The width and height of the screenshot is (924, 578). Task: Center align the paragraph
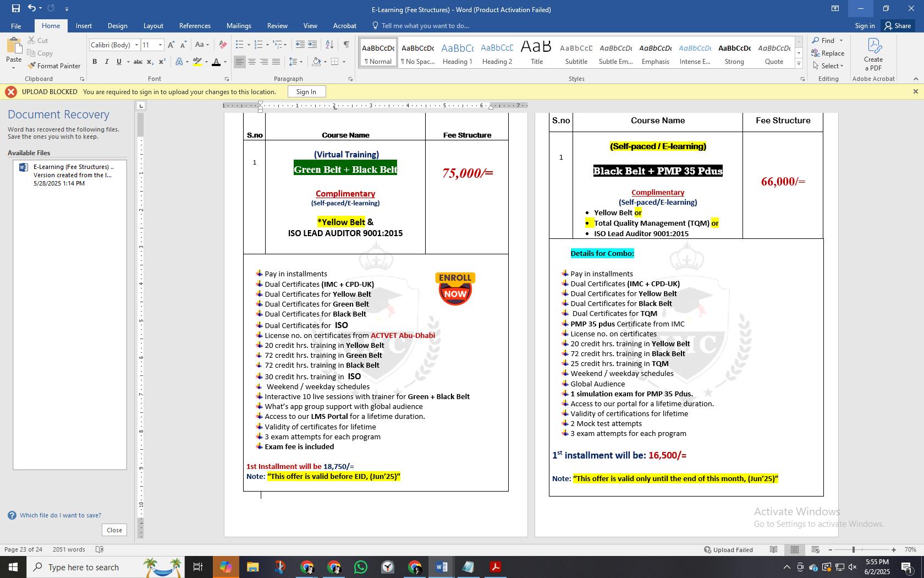click(252, 62)
